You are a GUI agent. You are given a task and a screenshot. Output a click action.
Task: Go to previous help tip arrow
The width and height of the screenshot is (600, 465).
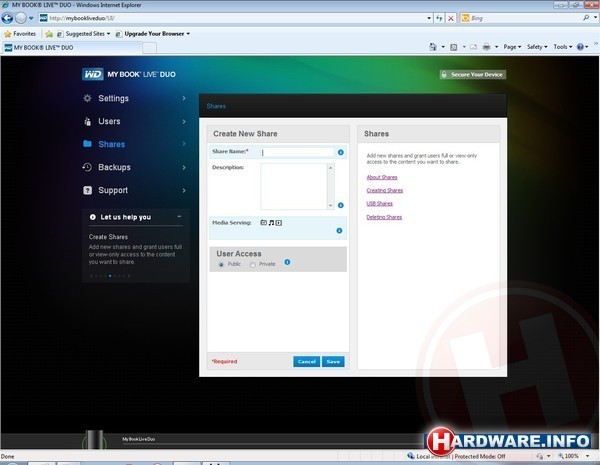coord(91,276)
